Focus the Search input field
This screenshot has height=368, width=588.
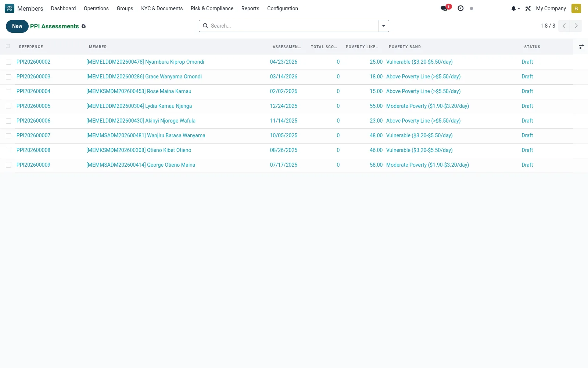coord(294,26)
